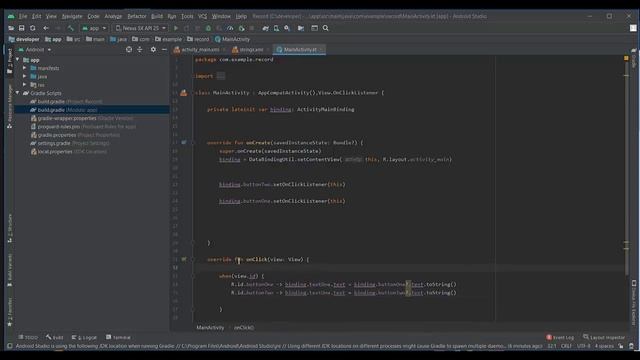
Task: Open the AVD Manager icon
Action: click(276, 28)
